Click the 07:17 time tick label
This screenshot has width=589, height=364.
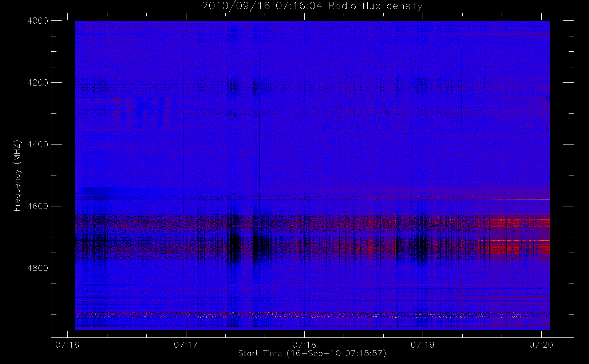(x=186, y=345)
